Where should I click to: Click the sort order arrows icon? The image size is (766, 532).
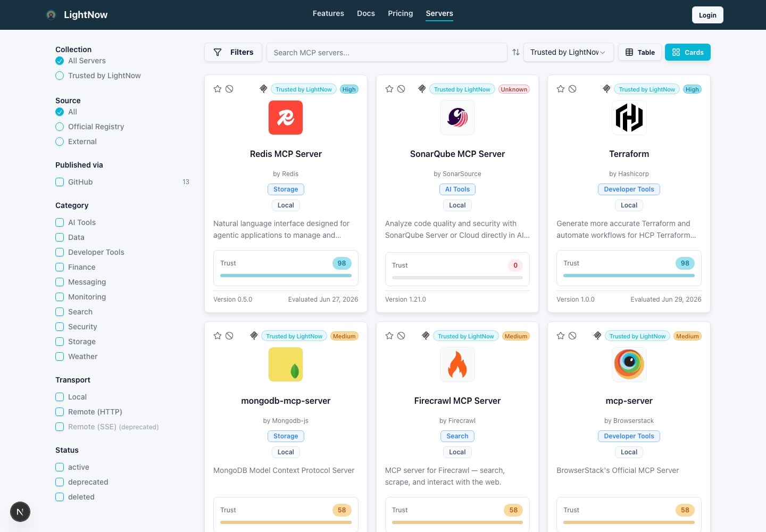tap(516, 52)
